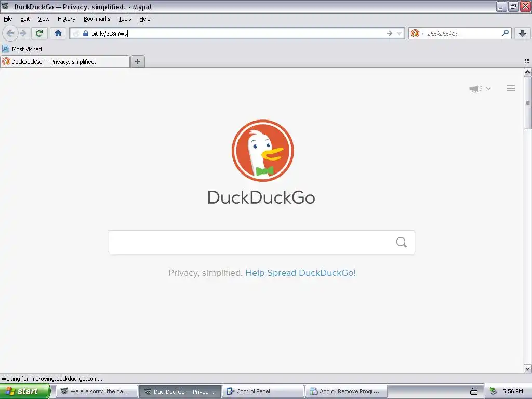The width and height of the screenshot is (532, 399).
Task: Click the Mypal raccoon icon in the title bar
Action: [x=5, y=6]
